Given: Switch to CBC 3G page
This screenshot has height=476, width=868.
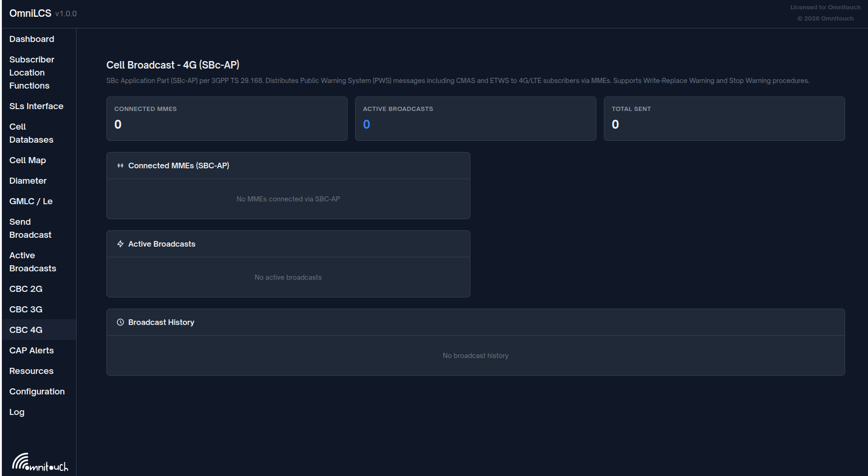Looking at the screenshot, I should (26, 310).
